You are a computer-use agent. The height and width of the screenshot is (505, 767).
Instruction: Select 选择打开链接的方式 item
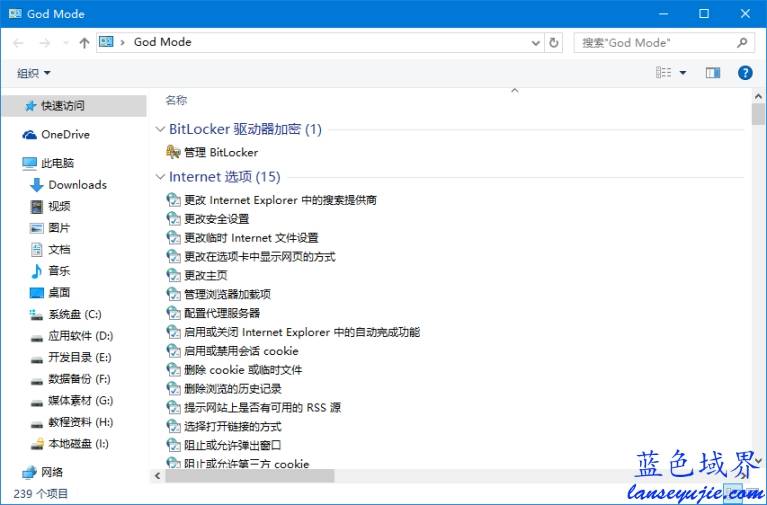coord(233,427)
